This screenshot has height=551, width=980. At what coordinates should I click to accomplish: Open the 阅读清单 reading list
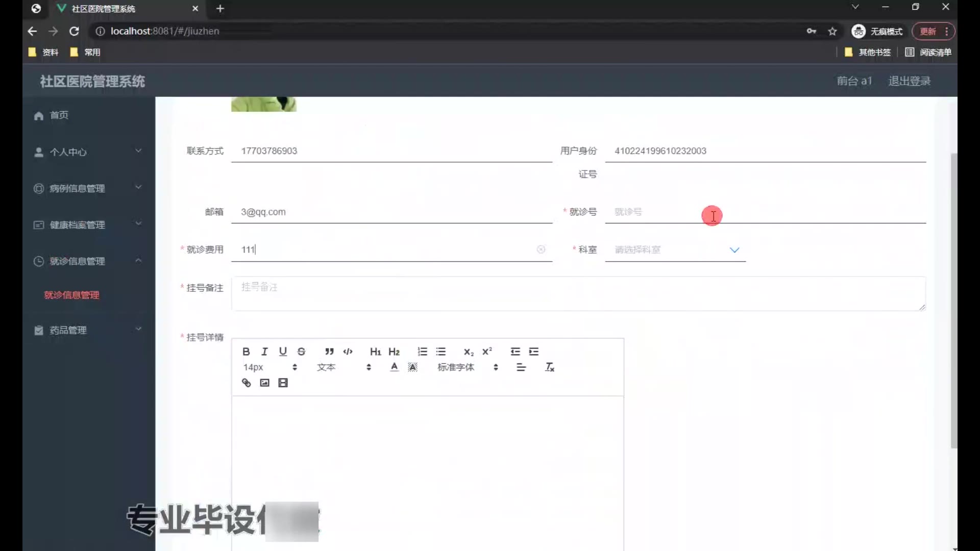[928, 52]
